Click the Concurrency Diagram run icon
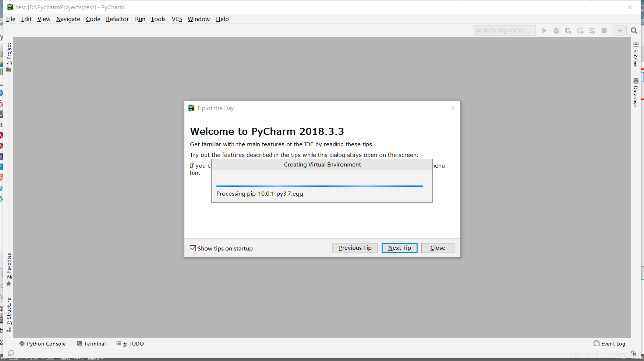 [x=592, y=31]
